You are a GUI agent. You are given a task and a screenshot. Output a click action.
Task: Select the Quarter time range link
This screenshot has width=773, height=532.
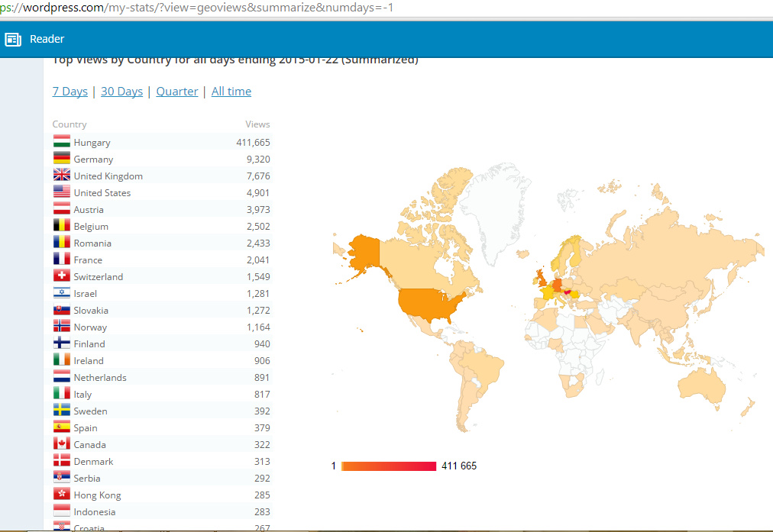click(x=177, y=92)
